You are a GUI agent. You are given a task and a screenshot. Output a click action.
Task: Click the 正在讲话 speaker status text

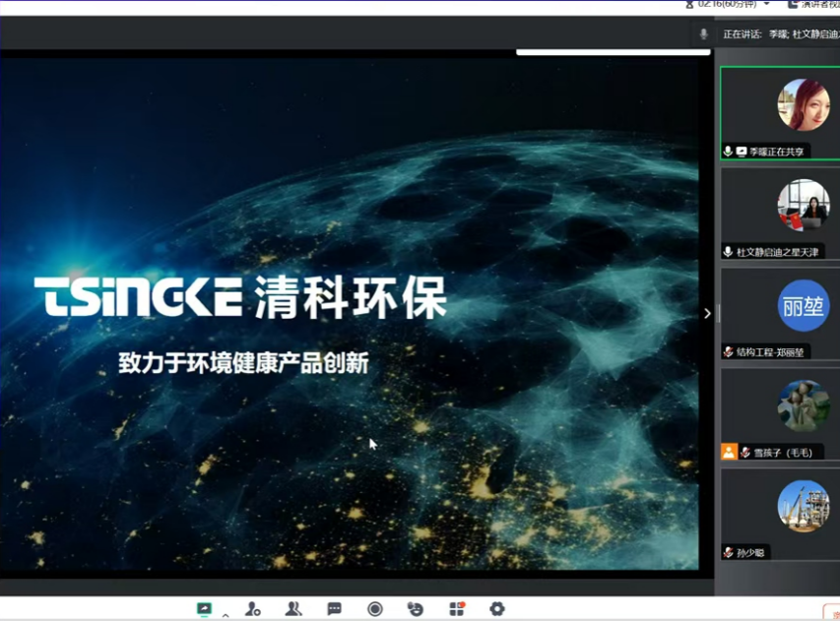pos(743,34)
